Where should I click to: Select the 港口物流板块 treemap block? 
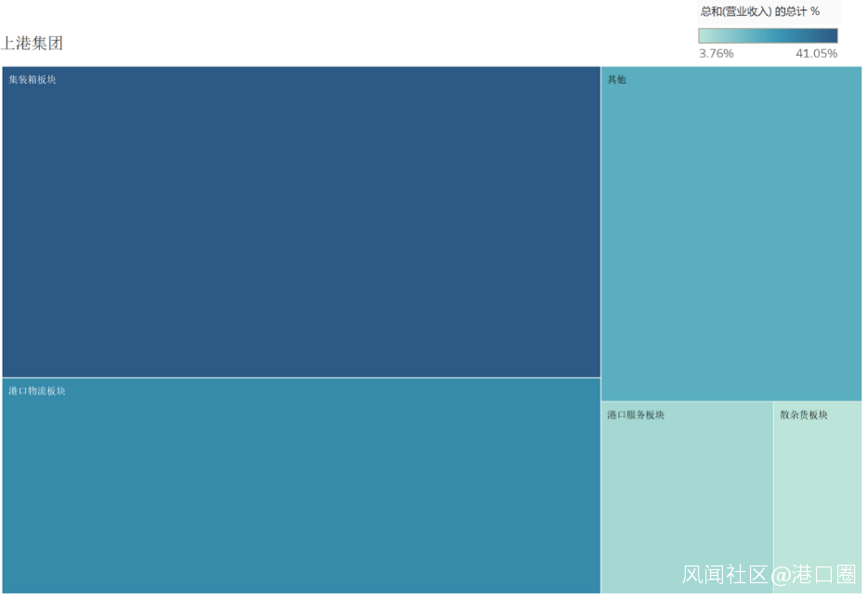click(x=301, y=486)
